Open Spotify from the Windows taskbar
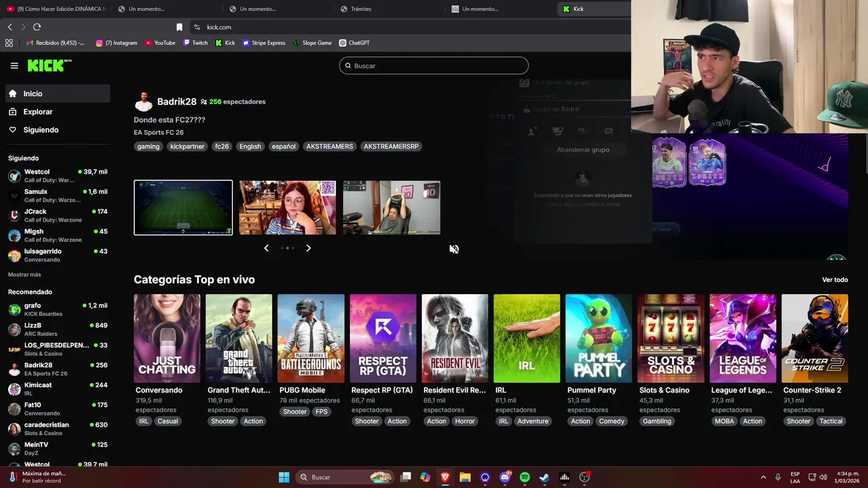Screen dimensions: 868x488 [x=524, y=477]
